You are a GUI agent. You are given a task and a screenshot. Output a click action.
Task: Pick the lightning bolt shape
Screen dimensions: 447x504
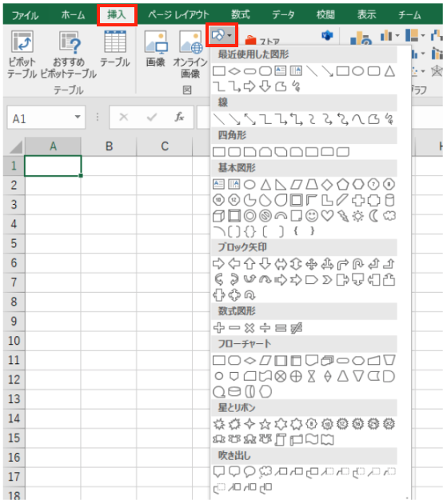pos(343,216)
